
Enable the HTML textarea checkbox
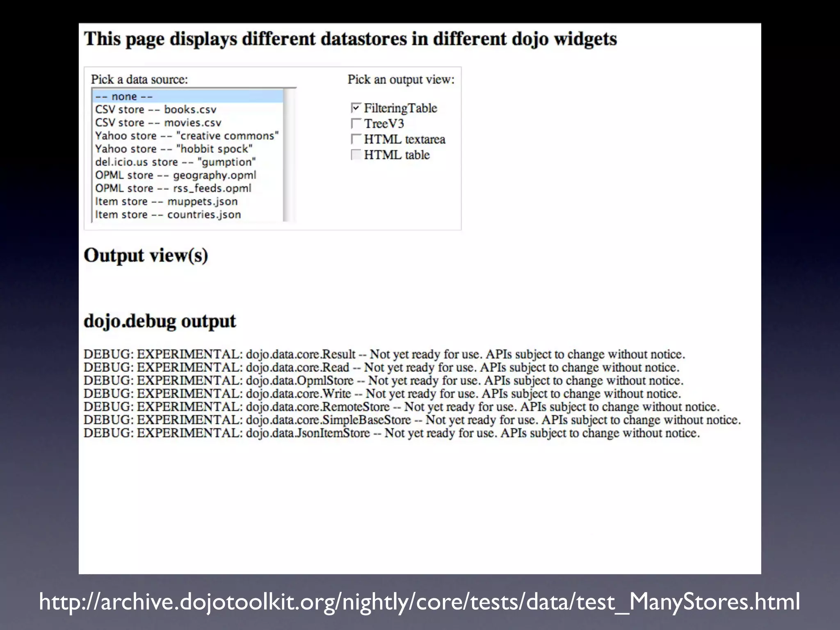pos(356,139)
